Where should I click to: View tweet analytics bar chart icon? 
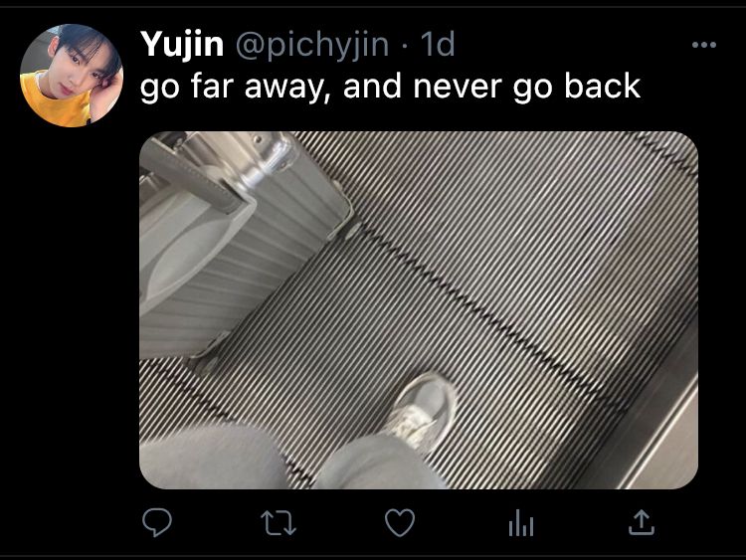coord(521,523)
